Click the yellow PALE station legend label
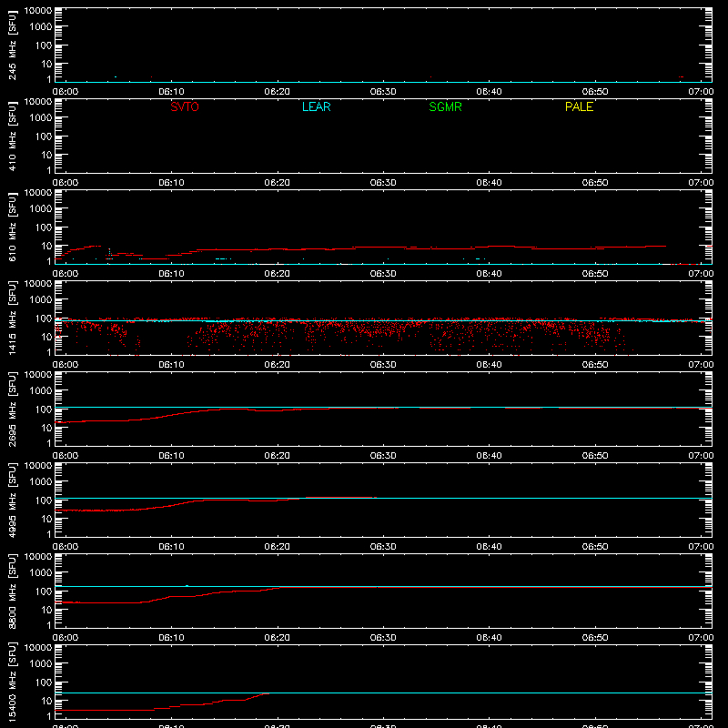The height and width of the screenshot is (728, 728). [579, 106]
